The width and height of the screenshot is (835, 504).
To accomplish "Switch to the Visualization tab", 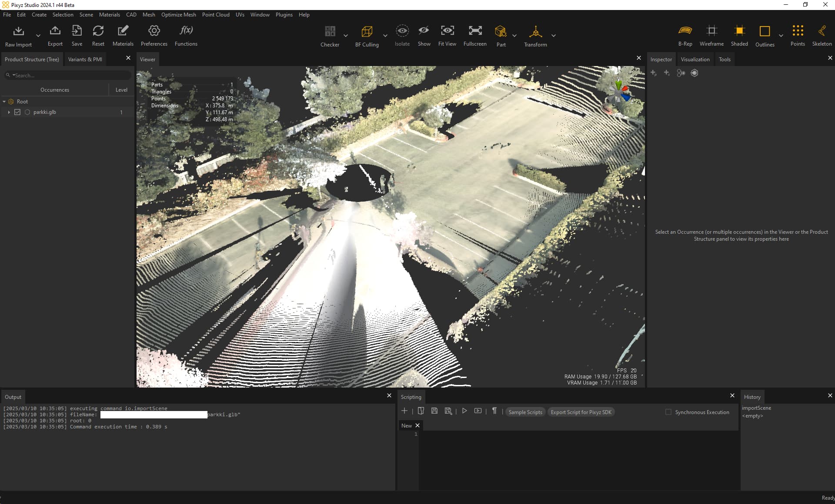I will pyautogui.click(x=695, y=59).
